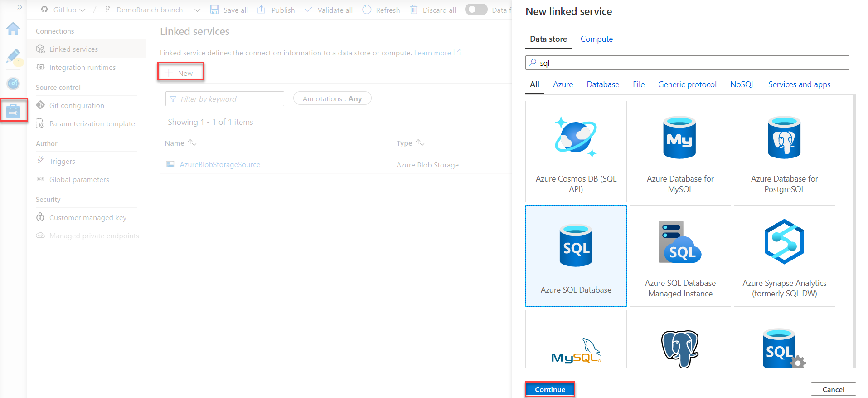Select the All category filter
Image resolution: width=868 pixels, height=398 pixels.
[x=534, y=84]
